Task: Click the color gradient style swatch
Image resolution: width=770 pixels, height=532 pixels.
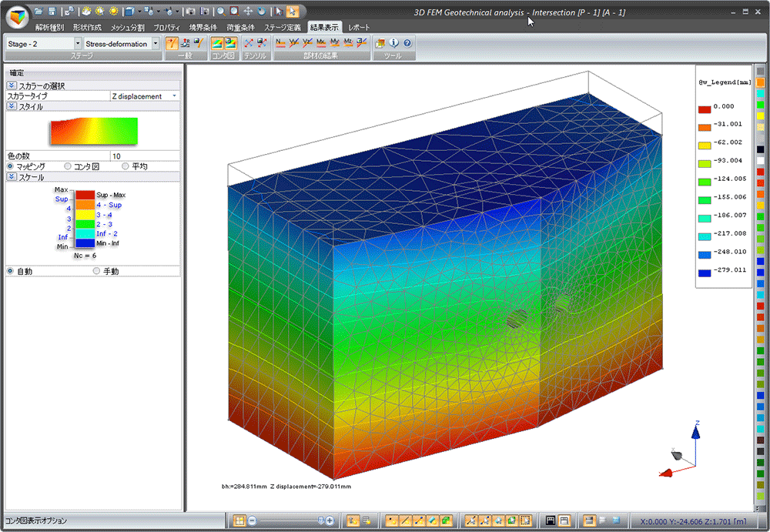Action: tap(93, 131)
